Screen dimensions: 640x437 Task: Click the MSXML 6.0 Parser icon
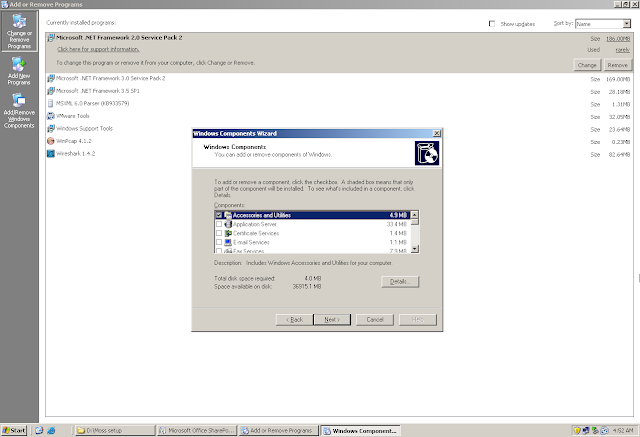(51, 104)
